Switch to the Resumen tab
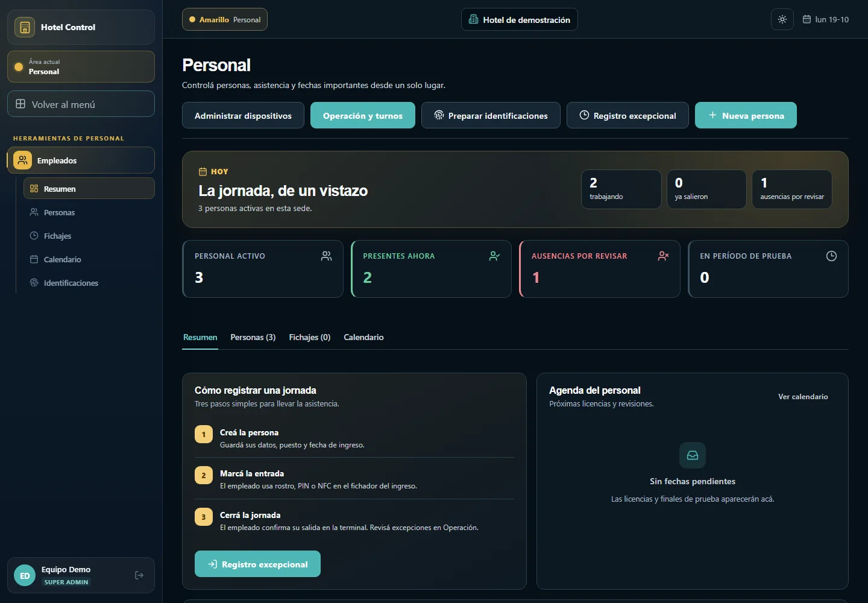This screenshot has height=603, width=868. 200,337
